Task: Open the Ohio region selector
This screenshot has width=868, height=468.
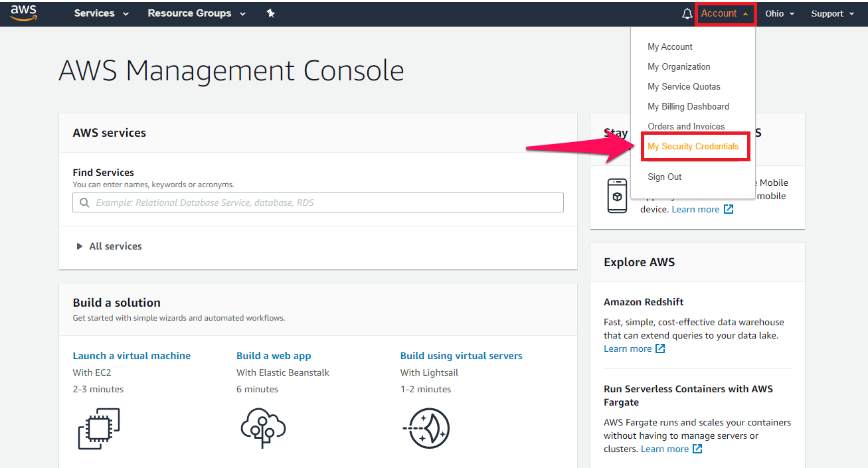Action: pos(780,14)
